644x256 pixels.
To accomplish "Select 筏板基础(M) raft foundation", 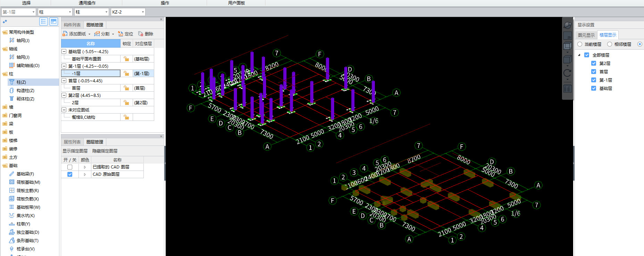I will (28, 182).
